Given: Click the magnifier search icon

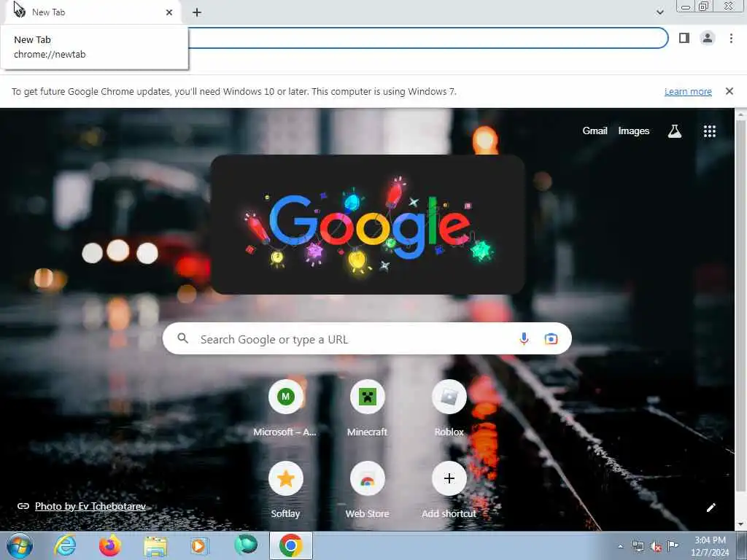Looking at the screenshot, I should [182, 338].
